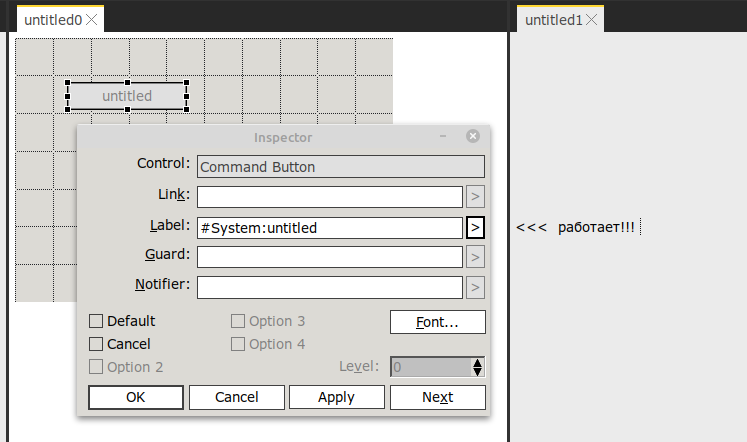The width and height of the screenshot is (747, 442).
Task: Toggle the Cancel checkbox
Action: click(x=96, y=344)
